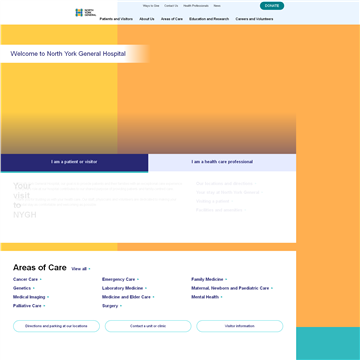The width and height of the screenshot is (360, 360).
Task: Open the Visiting a patient link
Action: [x=214, y=201]
